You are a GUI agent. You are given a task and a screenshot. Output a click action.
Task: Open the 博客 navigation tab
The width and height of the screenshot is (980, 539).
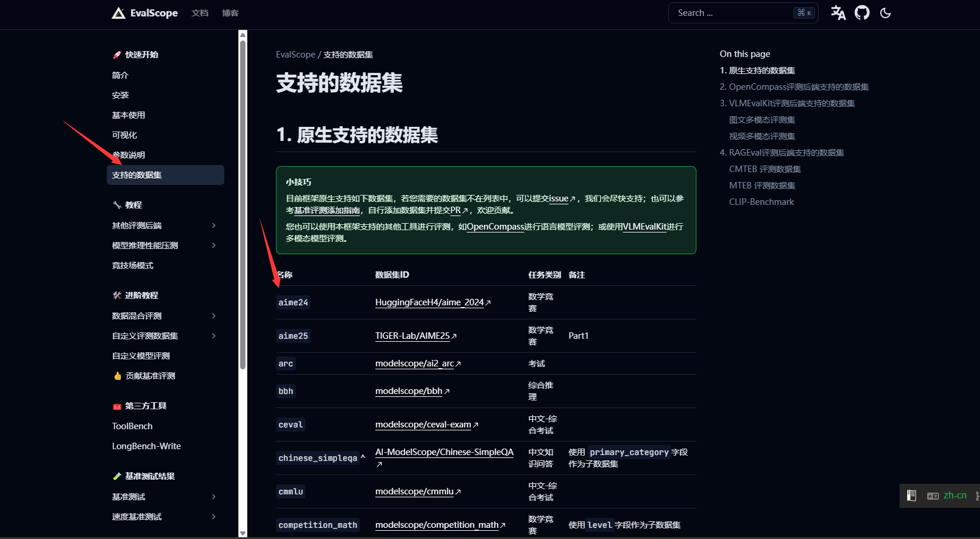pyautogui.click(x=230, y=13)
